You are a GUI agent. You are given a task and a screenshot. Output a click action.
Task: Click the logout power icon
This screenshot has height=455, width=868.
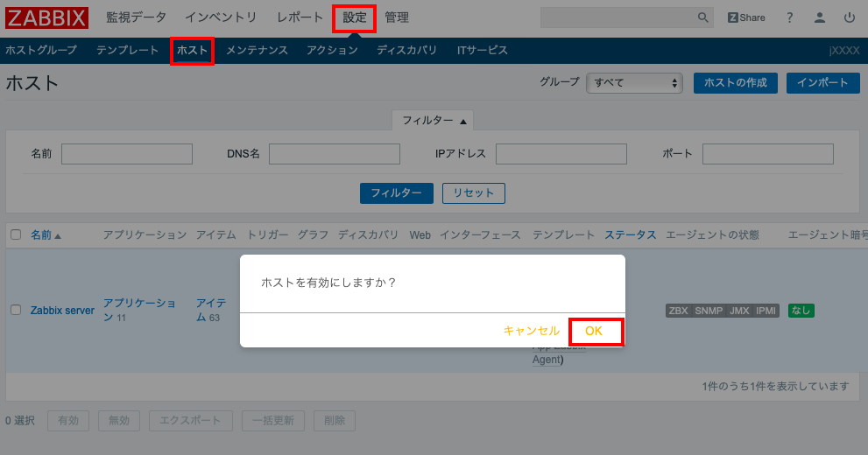click(849, 17)
